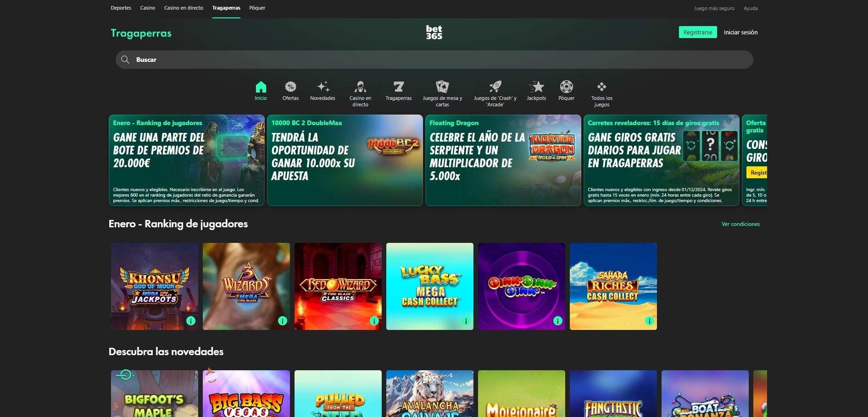
Task: Open Carretes reveladores free spins banner
Action: click(662, 160)
